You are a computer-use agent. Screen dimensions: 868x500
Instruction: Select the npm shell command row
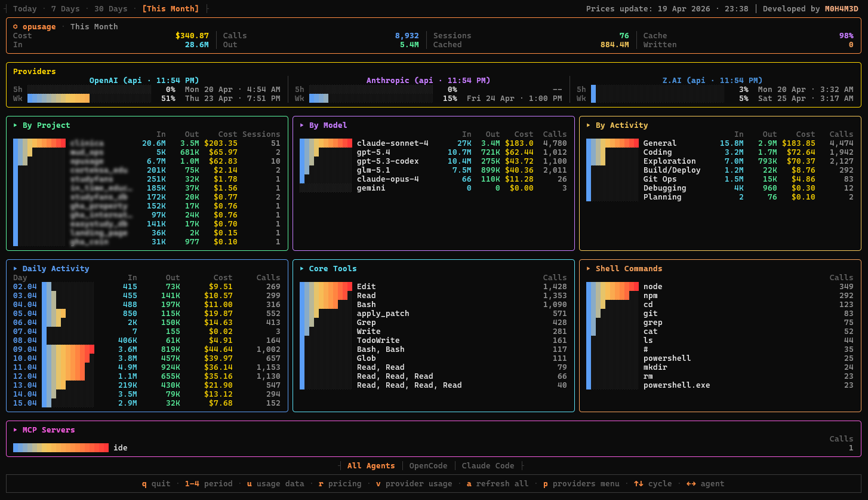click(719, 296)
